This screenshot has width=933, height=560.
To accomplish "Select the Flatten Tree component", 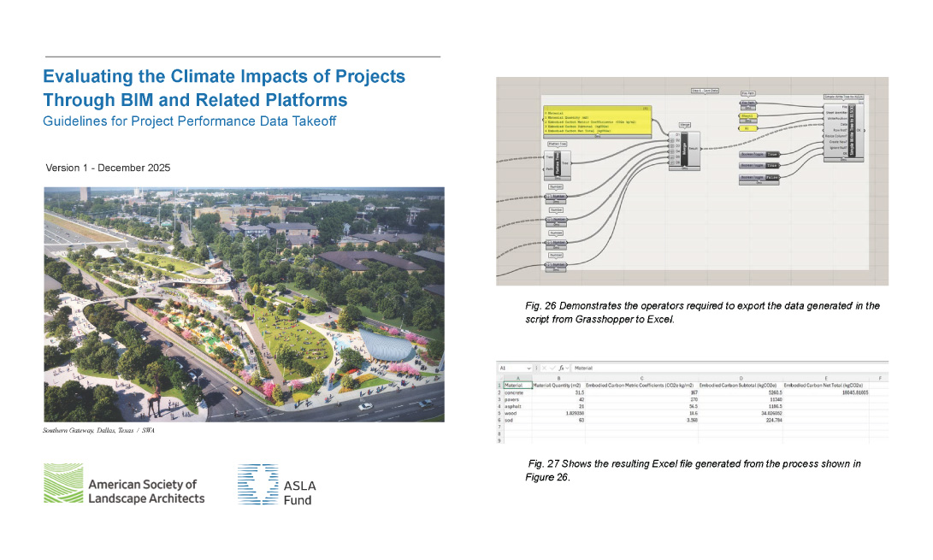I will 558,162.
